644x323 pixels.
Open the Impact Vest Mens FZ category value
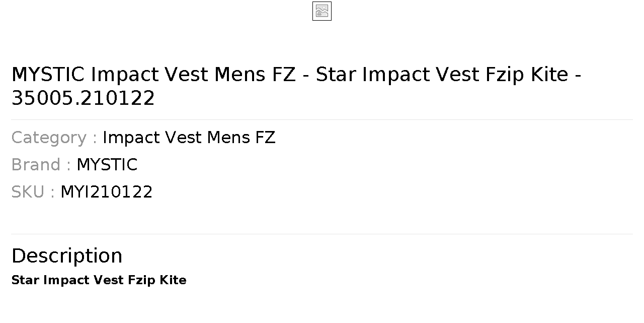(189, 138)
